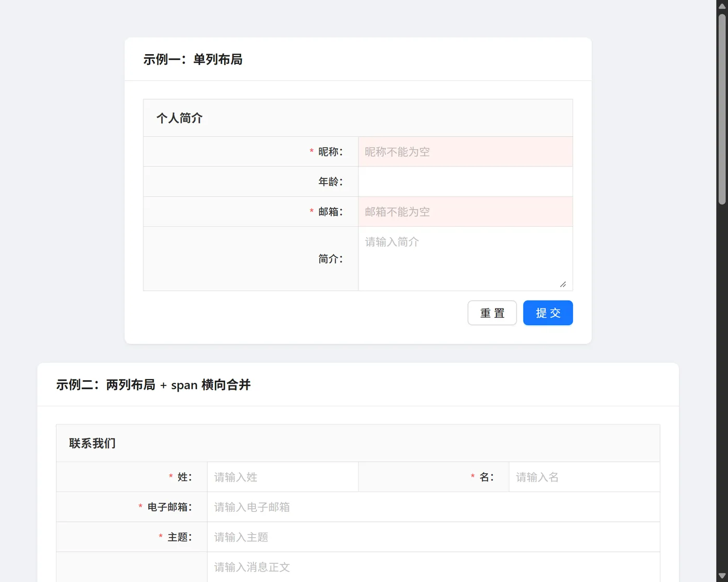The height and width of the screenshot is (582, 728).
Task: Focus the 消息正文 textarea
Action: [x=434, y=567]
